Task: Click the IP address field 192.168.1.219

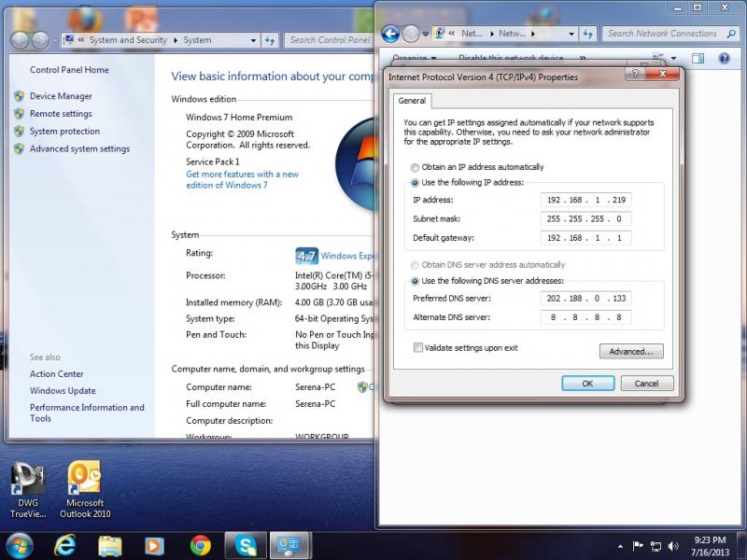Action: point(586,200)
